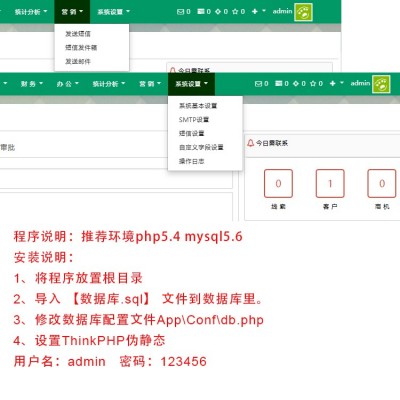Select 操作日志 from 系统设置 menu
Screen dimensions: 400x400
point(191,161)
